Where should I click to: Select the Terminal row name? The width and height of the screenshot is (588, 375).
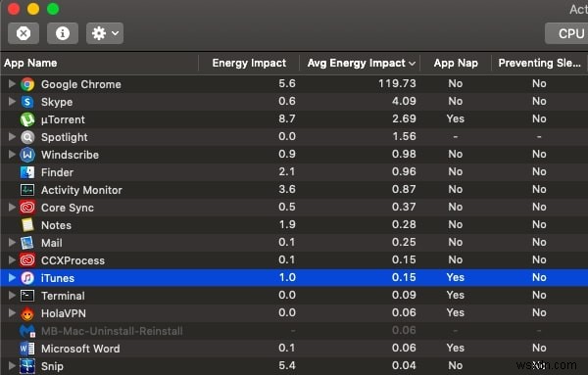(x=63, y=296)
